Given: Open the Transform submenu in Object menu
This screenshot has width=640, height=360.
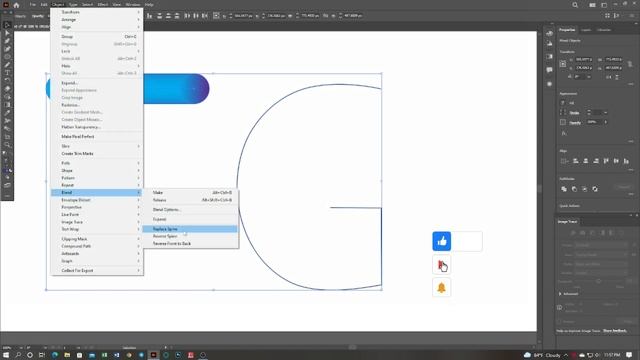Looking at the screenshot, I should click(x=97, y=12).
